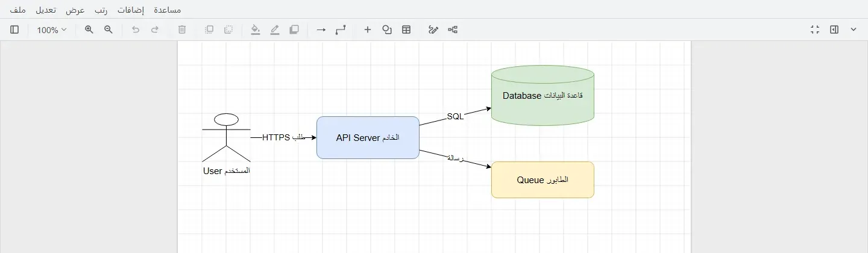Open the layout tree icon
The width and height of the screenshot is (868, 253).
coord(453,30)
